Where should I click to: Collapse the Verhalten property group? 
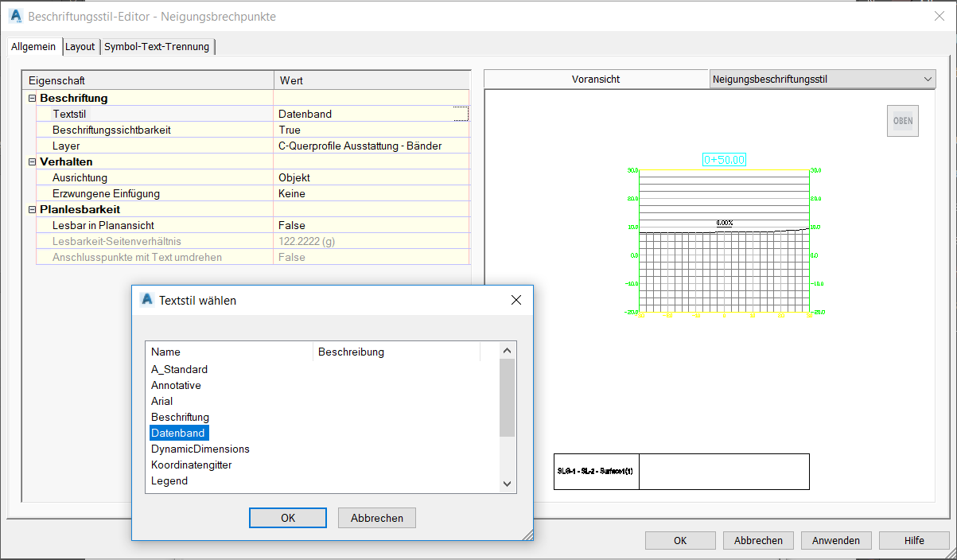(x=33, y=161)
